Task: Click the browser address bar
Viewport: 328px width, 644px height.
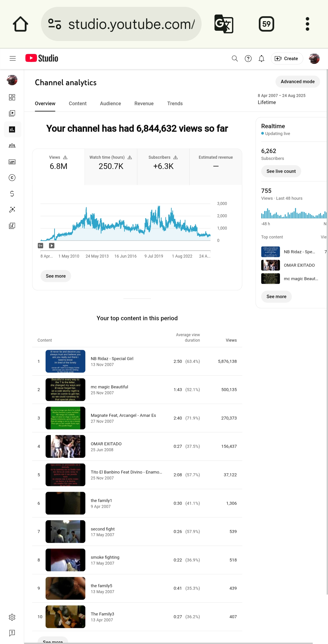Action: (121, 24)
